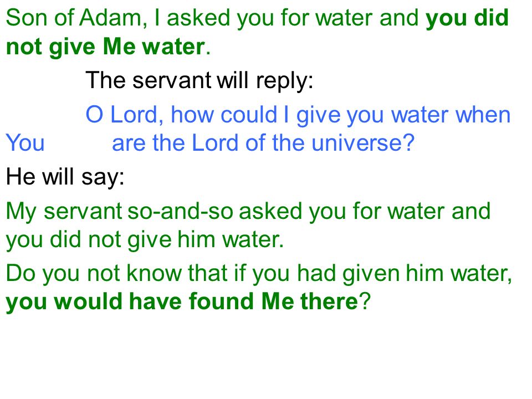Click the question mark after 'there'
Image resolution: width=532 pixels, height=399 pixels.
click(365, 301)
